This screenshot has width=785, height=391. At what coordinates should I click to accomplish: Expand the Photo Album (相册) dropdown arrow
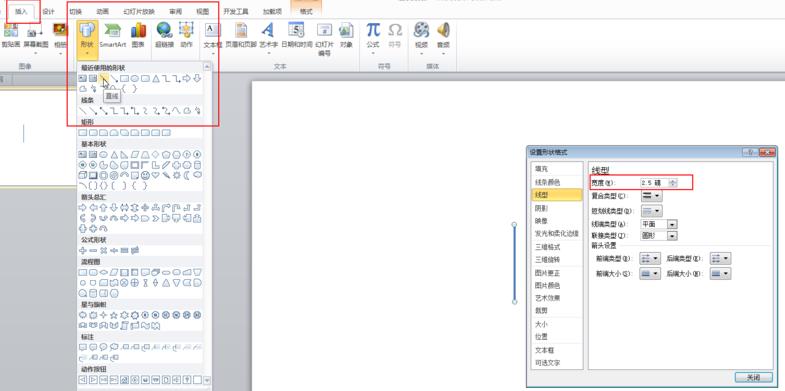pyautogui.click(x=60, y=53)
